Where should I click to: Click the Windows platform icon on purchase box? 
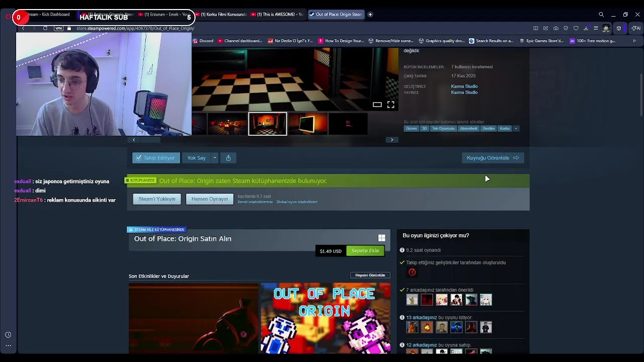[x=381, y=238]
